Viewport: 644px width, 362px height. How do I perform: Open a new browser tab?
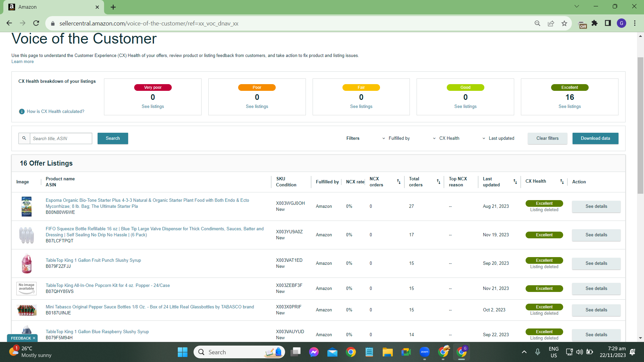click(x=113, y=7)
